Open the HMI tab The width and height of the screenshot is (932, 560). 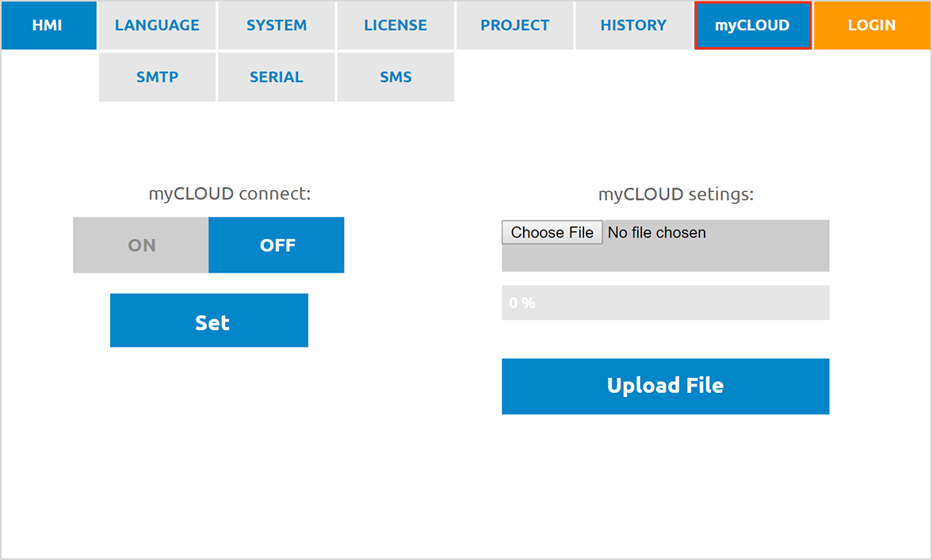pos(48,25)
